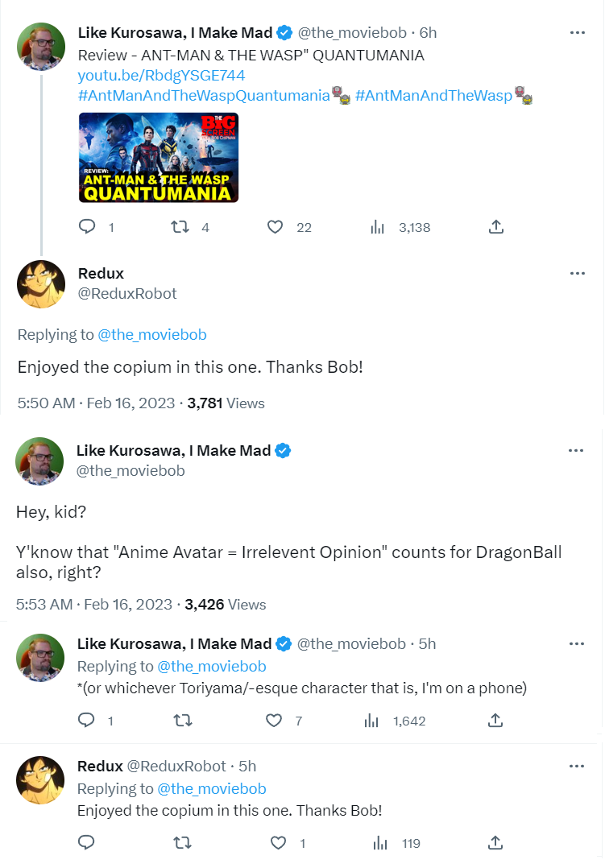Open Redux's anime avatar in the main tweet
The width and height of the screenshot is (605, 868).
[x=41, y=283]
